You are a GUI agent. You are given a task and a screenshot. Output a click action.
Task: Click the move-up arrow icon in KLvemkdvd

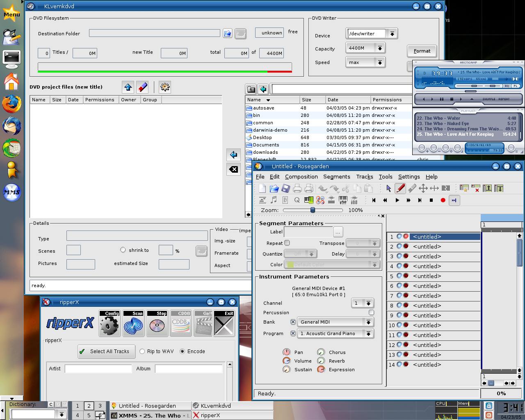[128, 87]
